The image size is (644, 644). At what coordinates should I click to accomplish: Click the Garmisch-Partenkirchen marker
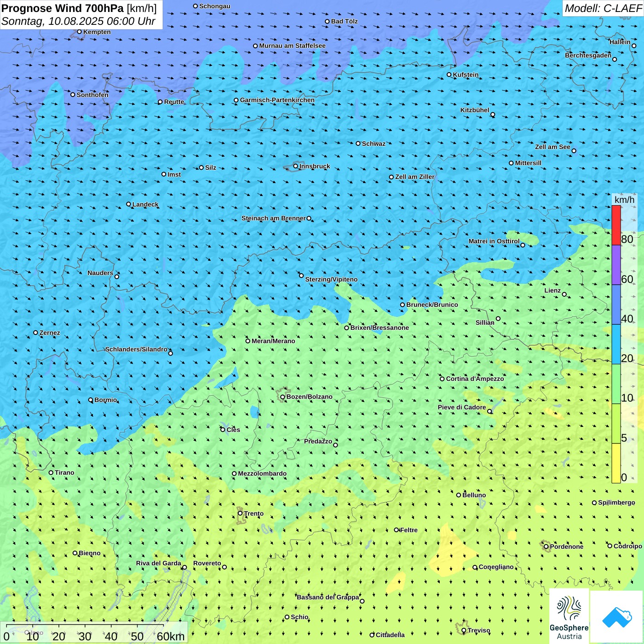pyautogui.click(x=236, y=100)
